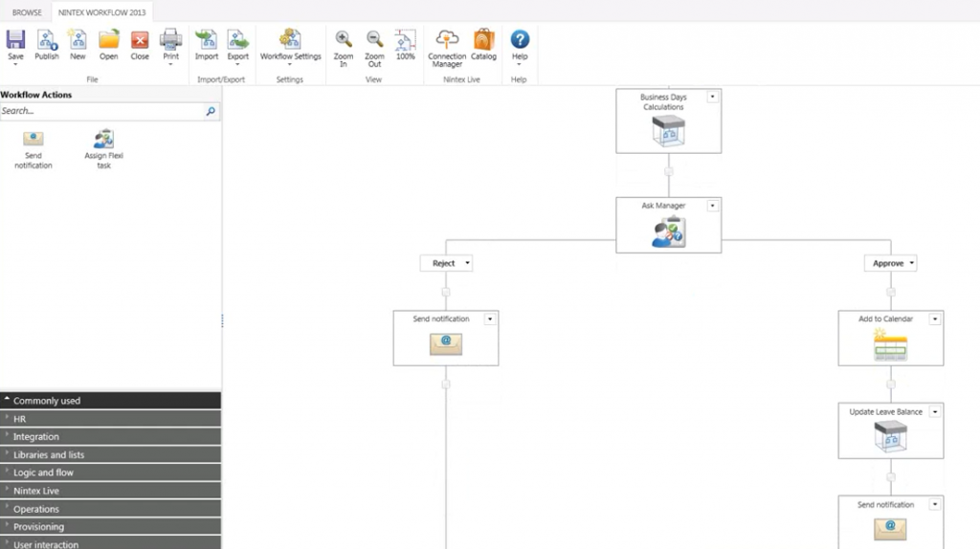Screen dimensions: 980x549
Task: Open Workflow Settings from the ribbon
Action: tap(290, 40)
